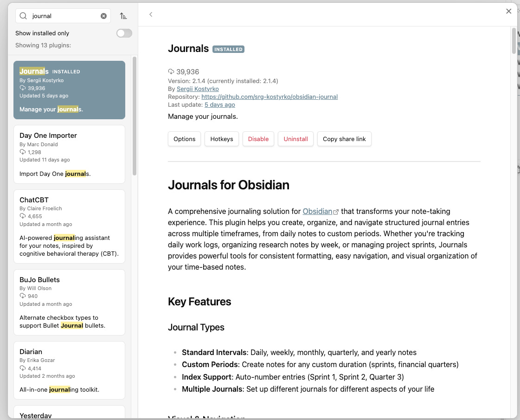
Task: Click 'Journals for Obsidian' heading
Action: point(229,185)
